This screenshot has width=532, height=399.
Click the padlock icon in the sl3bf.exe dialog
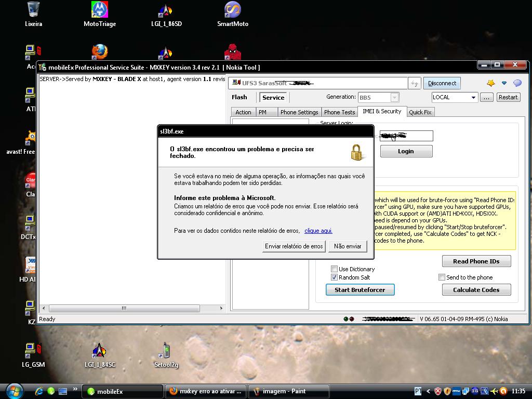(356, 152)
